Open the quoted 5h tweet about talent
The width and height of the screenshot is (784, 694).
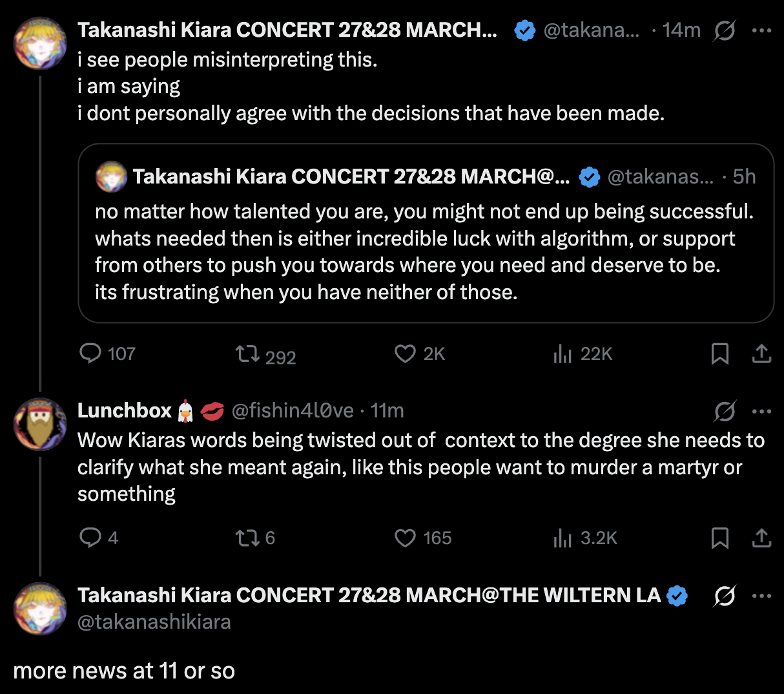(x=425, y=252)
